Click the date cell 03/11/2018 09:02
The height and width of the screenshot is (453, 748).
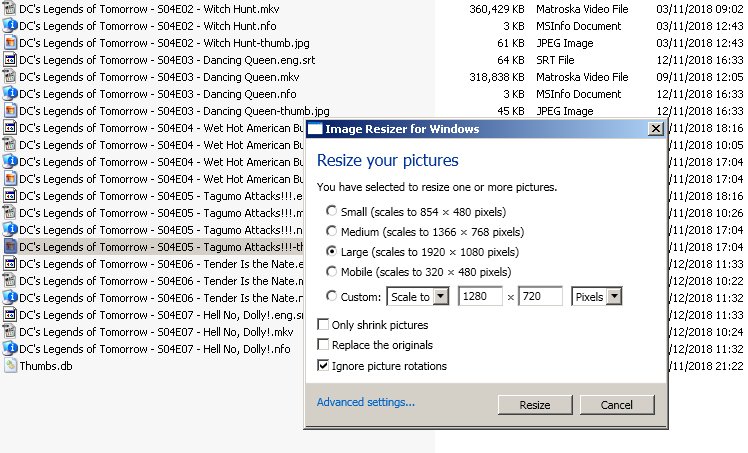tap(700, 9)
